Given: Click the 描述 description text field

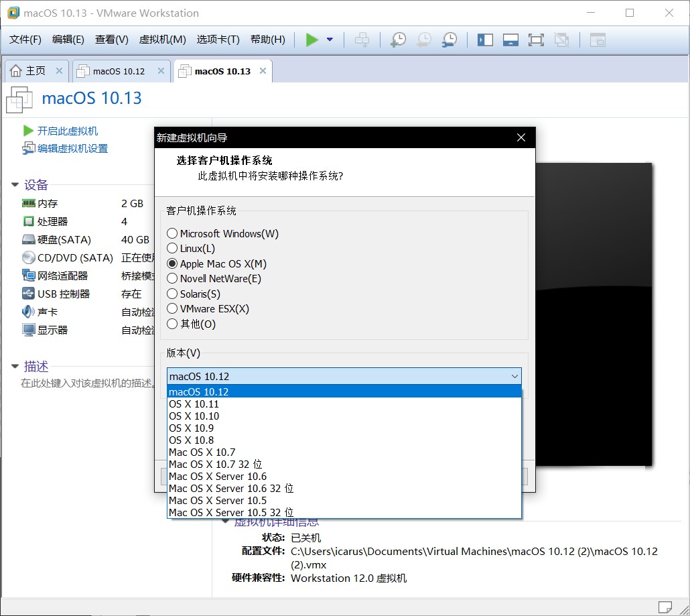Looking at the screenshot, I should pos(87,383).
